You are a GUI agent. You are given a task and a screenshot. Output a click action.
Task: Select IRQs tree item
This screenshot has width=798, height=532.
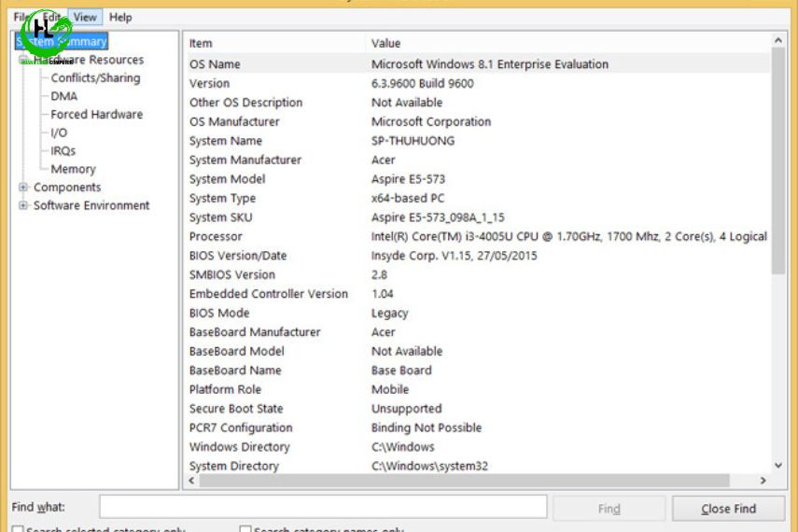pyautogui.click(x=63, y=151)
